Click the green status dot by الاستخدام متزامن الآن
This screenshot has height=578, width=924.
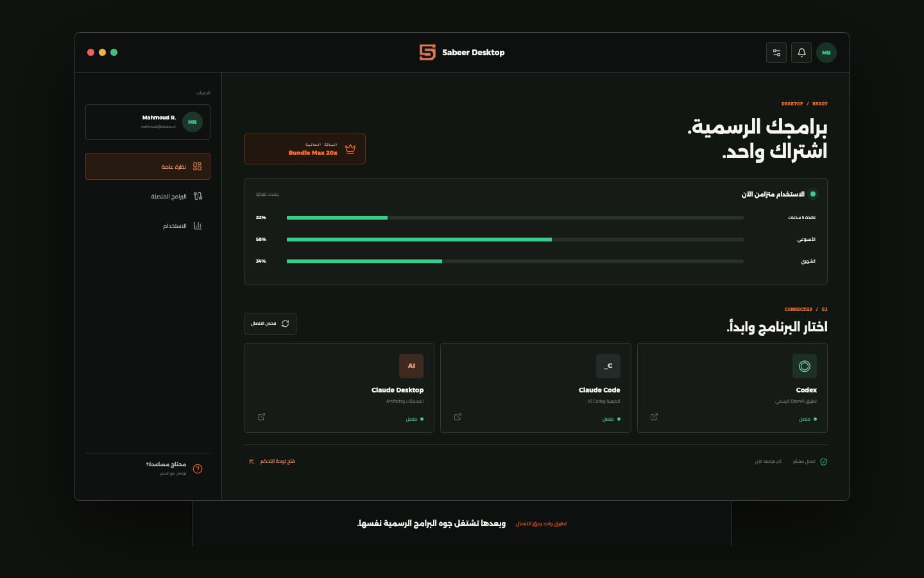[x=813, y=194]
